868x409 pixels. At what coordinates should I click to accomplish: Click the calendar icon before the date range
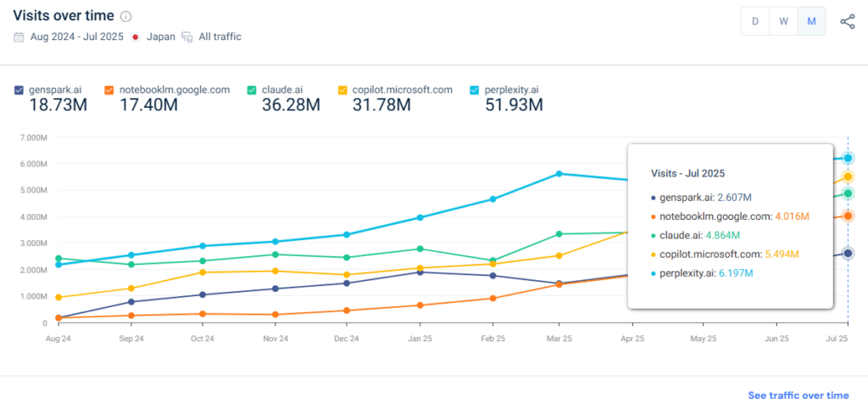point(19,37)
